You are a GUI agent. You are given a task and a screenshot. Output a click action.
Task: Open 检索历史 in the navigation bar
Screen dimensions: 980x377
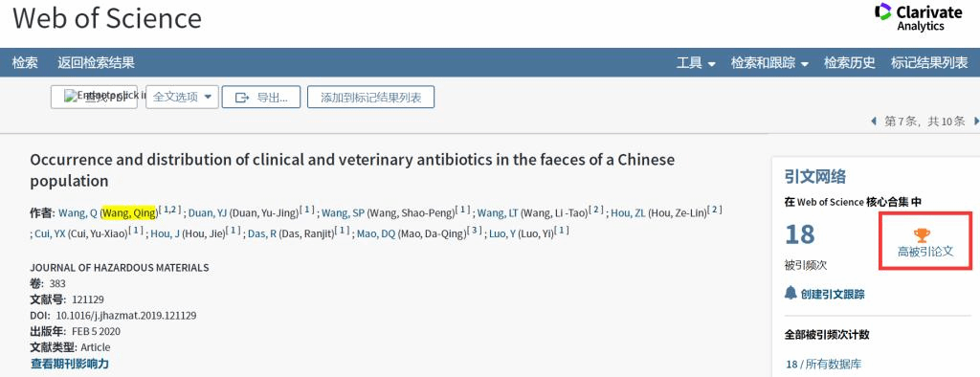(850, 62)
